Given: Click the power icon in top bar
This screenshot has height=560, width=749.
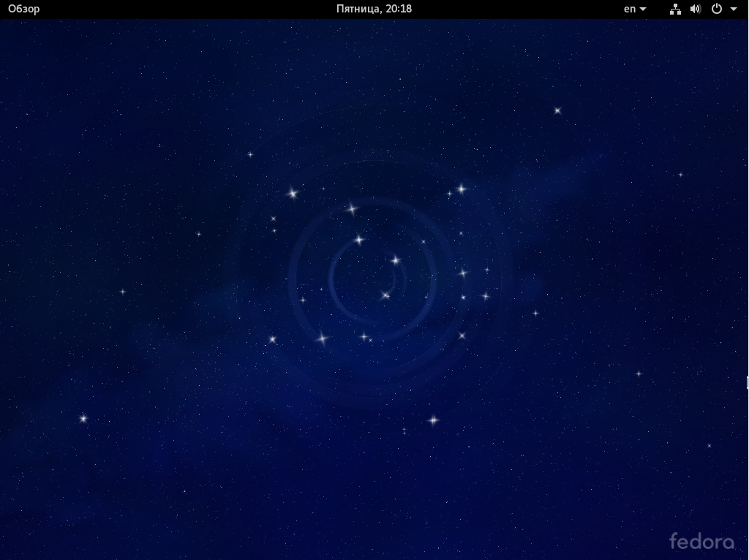Looking at the screenshot, I should pyautogui.click(x=717, y=9).
